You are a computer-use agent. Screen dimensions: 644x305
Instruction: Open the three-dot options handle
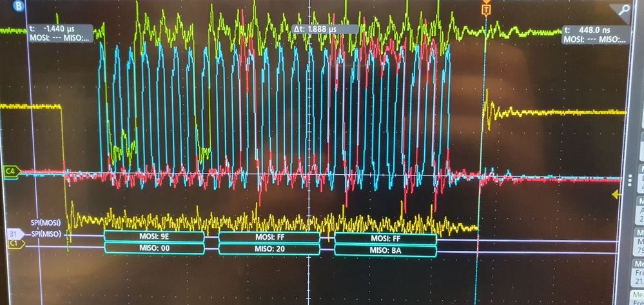click(x=630, y=180)
